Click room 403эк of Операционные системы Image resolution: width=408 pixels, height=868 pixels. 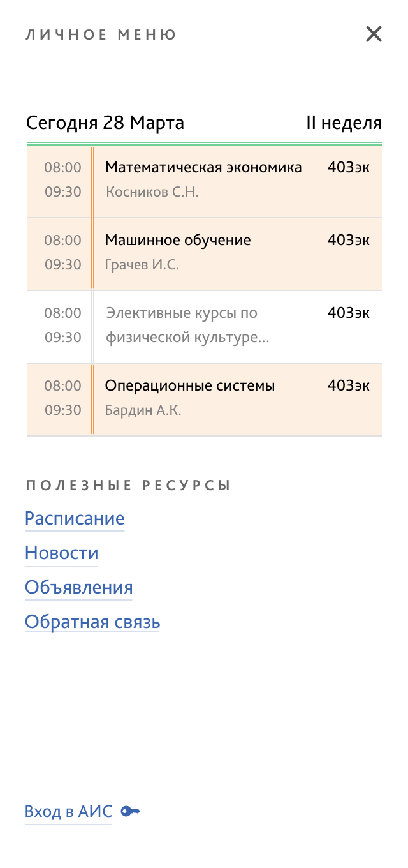[348, 385]
